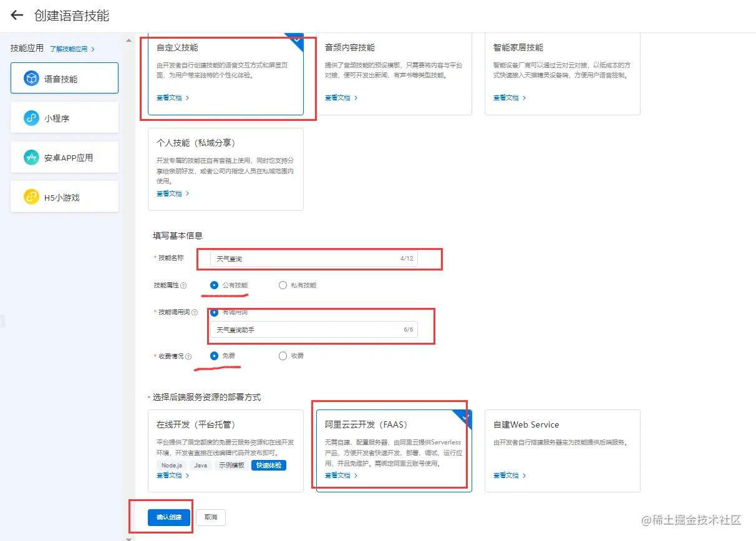Click the 快速体验 button
The height and width of the screenshot is (541, 756).
click(269, 466)
